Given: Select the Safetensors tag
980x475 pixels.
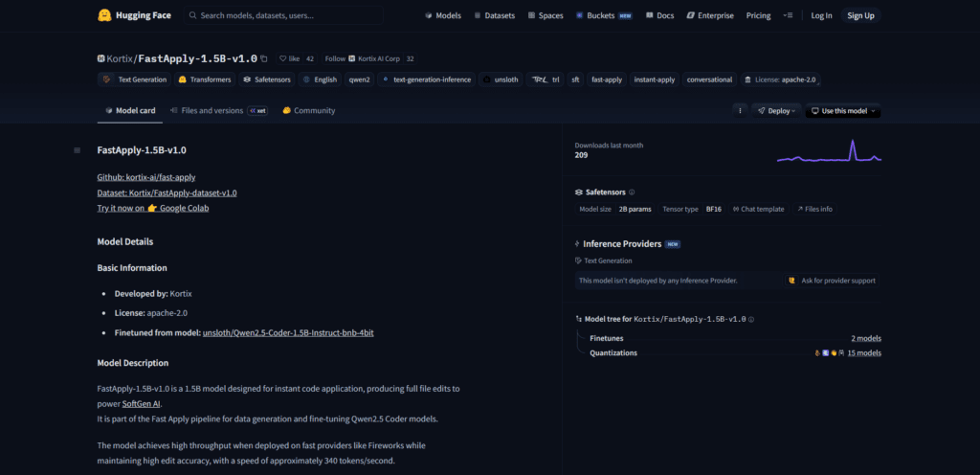Looking at the screenshot, I should (x=267, y=79).
